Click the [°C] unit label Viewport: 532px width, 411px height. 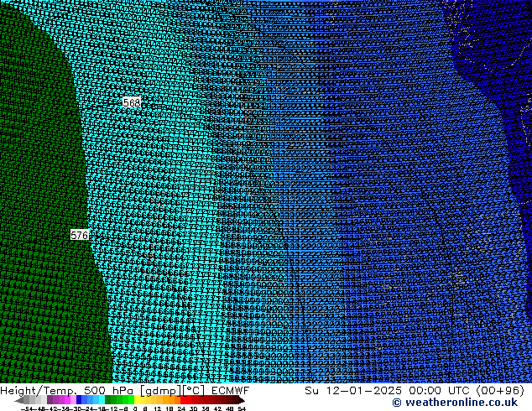194,391
